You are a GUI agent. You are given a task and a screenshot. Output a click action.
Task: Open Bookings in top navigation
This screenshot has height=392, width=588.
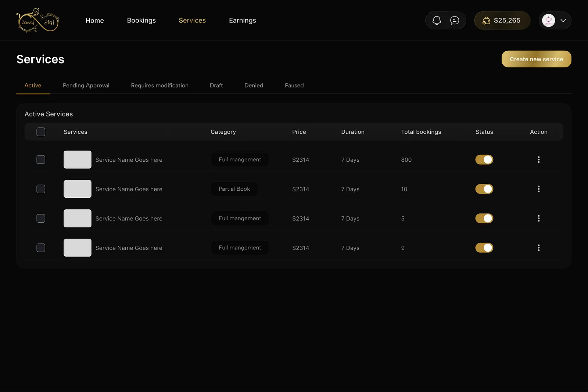pos(141,21)
